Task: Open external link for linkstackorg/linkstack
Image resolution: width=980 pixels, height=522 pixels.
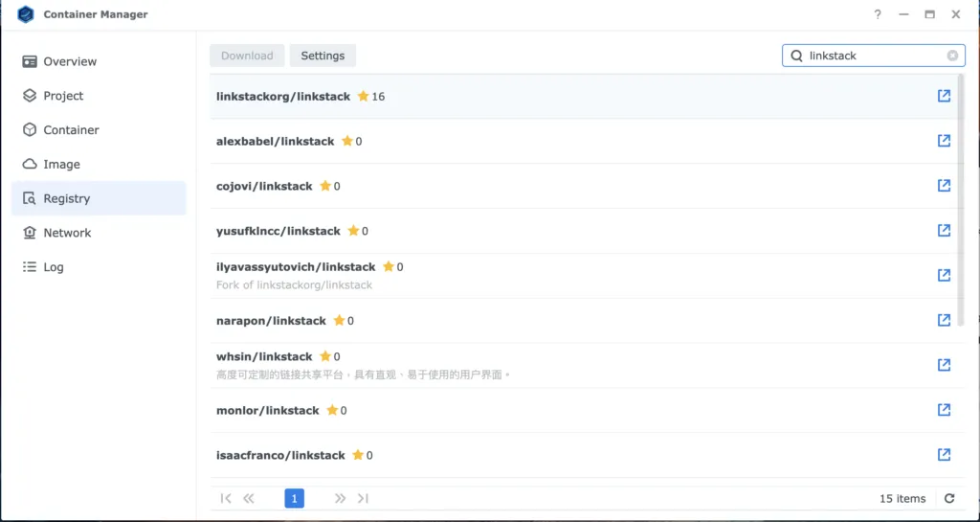Action: pyautogui.click(x=944, y=97)
